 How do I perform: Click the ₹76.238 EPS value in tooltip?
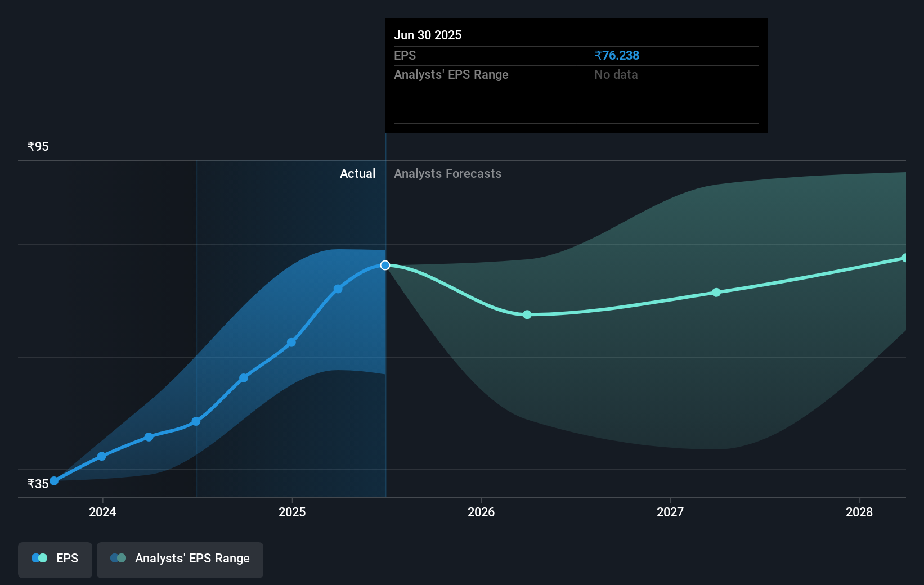tap(617, 55)
